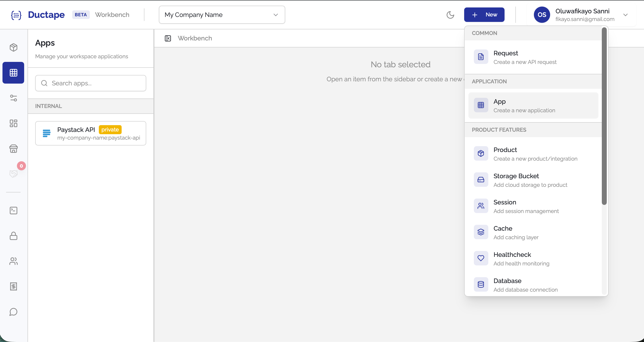The height and width of the screenshot is (342, 644).
Task: Open the chat support bubble icon
Action: (x=13, y=312)
